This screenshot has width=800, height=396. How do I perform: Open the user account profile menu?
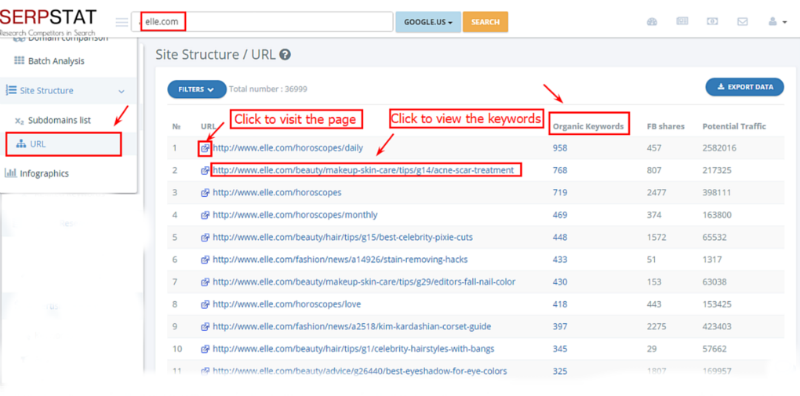pyautogui.click(x=777, y=22)
